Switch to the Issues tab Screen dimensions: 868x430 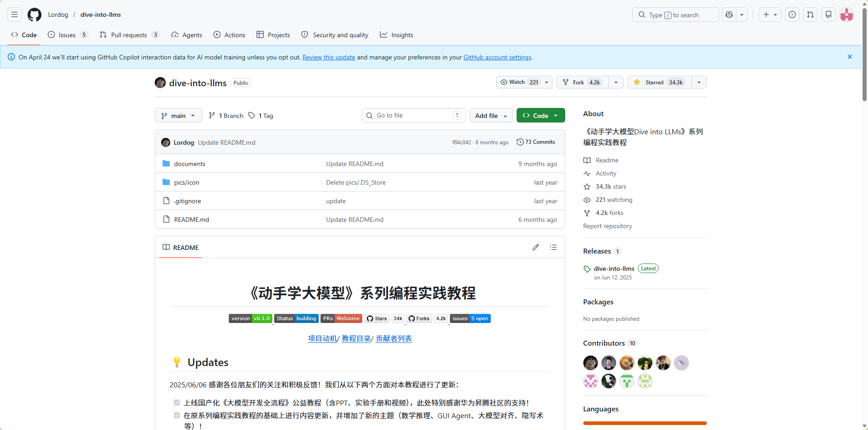coord(67,35)
